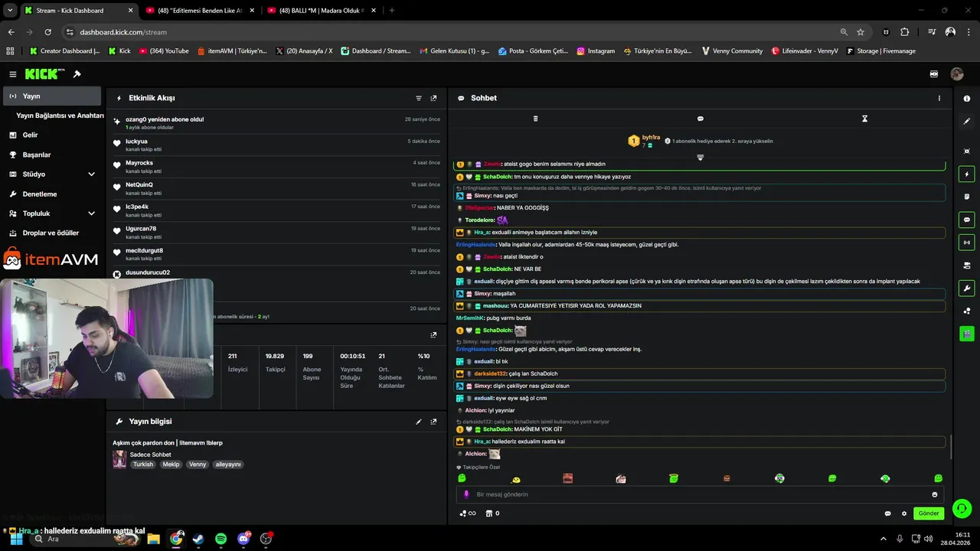Open Spotify from the Windows taskbar
Screen dimensions: 980x551
(x=220, y=539)
